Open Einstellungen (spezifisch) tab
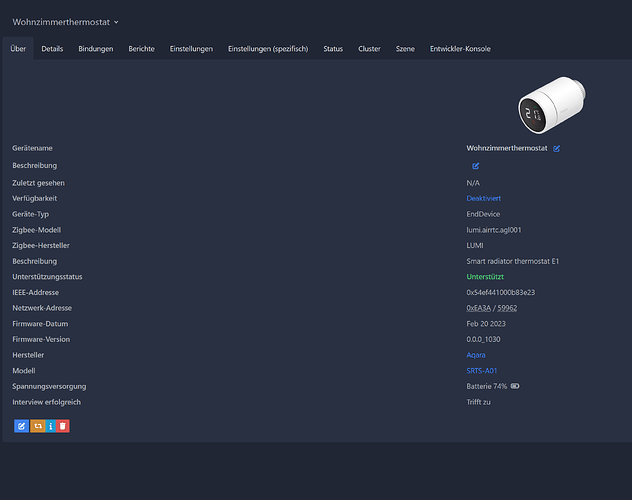This screenshot has width=632, height=500. pyautogui.click(x=268, y=49)
